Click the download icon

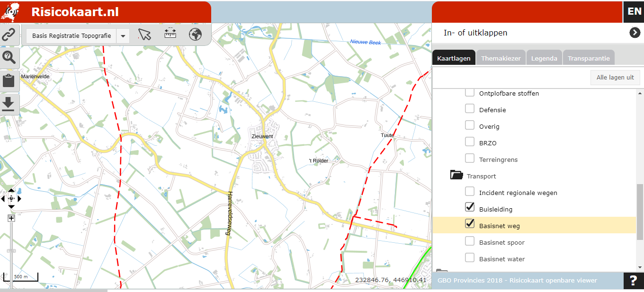click(9, 103)
